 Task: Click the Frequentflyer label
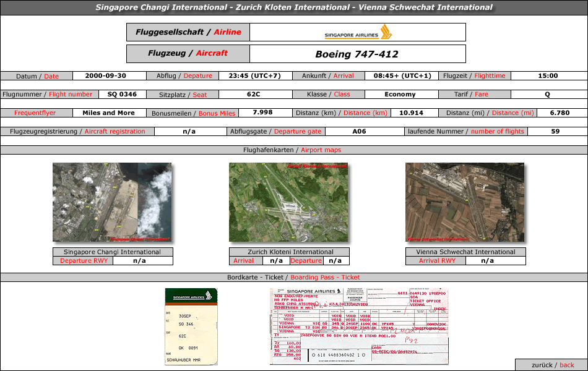pyautogui.click(x=35, y=113)
